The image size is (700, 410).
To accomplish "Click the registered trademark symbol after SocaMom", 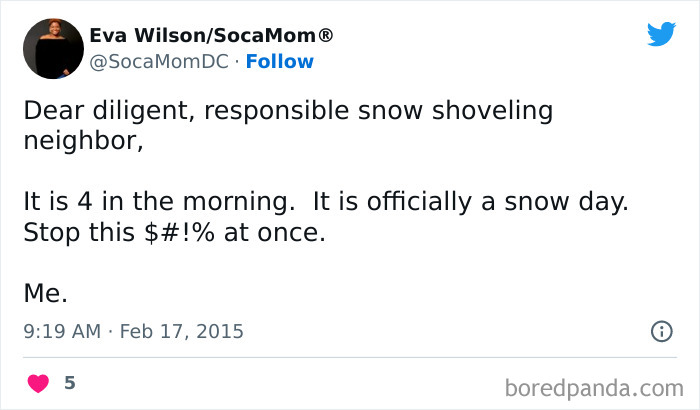I will (x=325, y=36).
